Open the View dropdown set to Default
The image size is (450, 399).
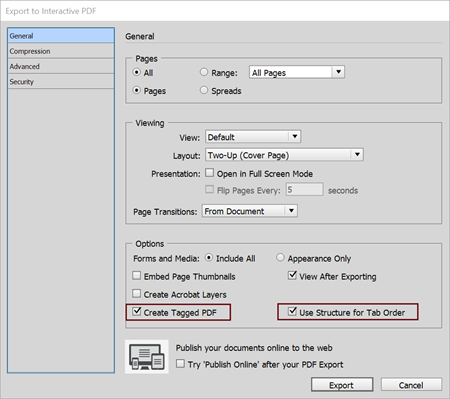pos(253,137)
